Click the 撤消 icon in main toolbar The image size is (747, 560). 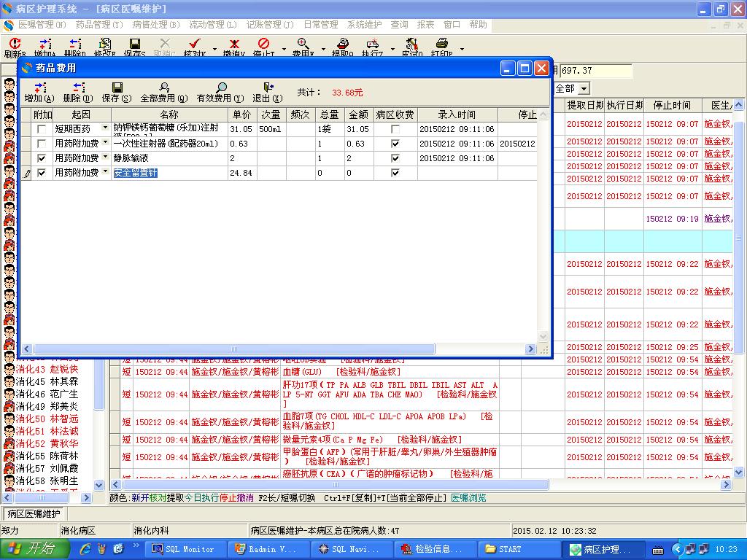(234, 44)
